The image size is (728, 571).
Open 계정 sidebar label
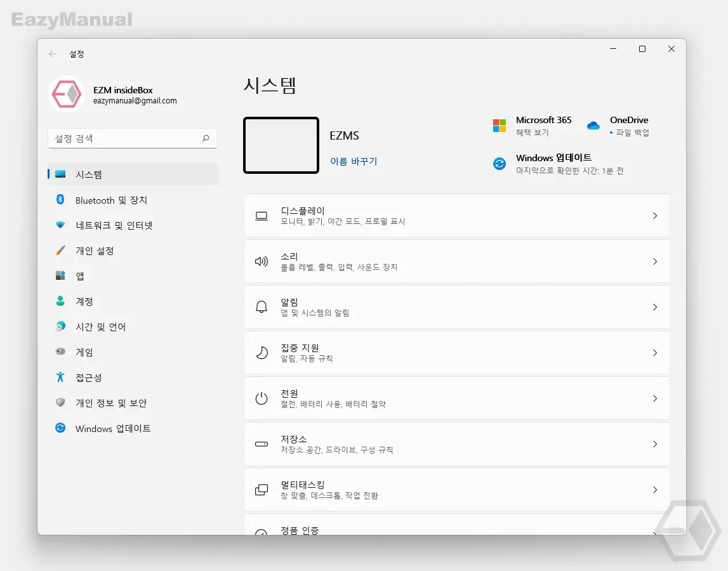pyautogui.click(x=84, y=301)
